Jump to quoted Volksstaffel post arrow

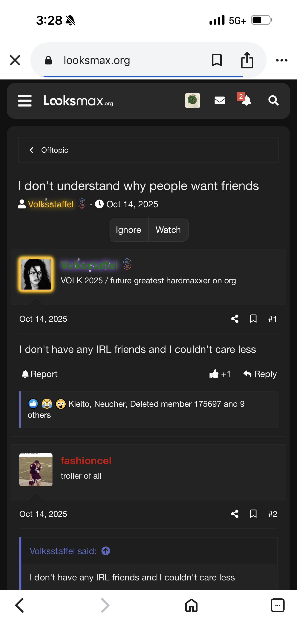[x=106, y=551]
